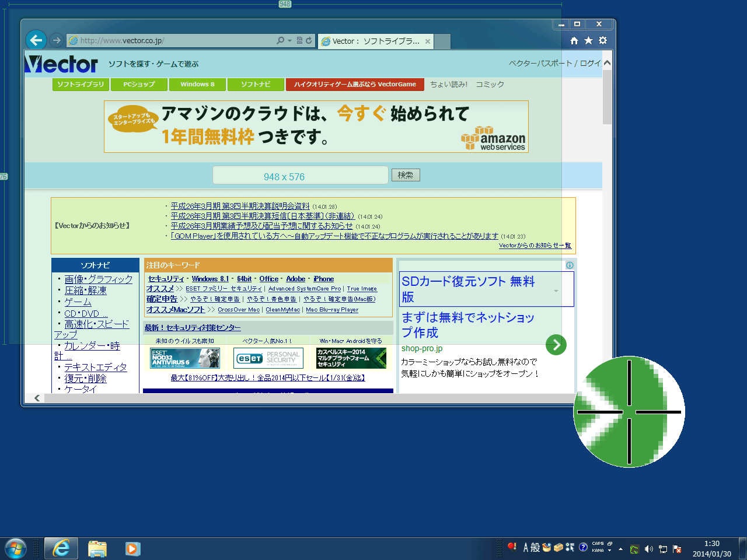Open the Windows Start orb
This screenshot has width=747, height=560.
pos(15,548)
